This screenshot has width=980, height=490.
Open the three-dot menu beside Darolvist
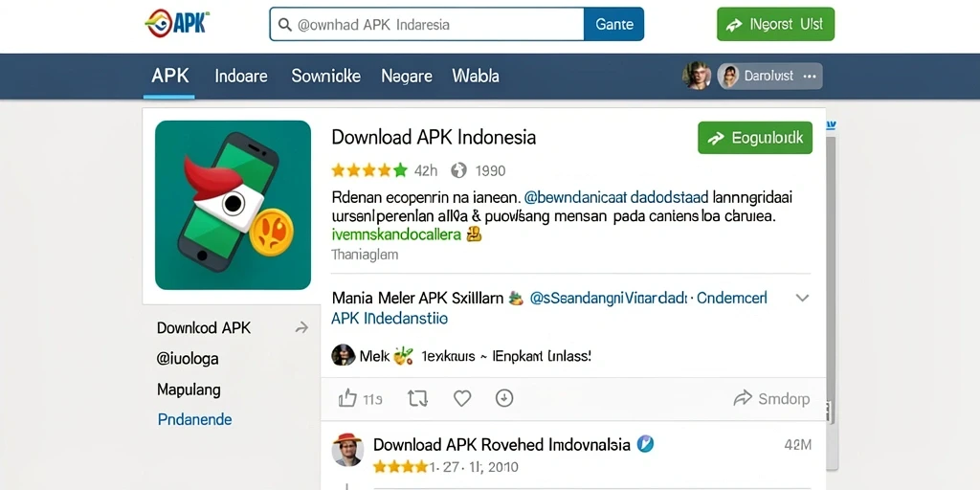[810, 77]
